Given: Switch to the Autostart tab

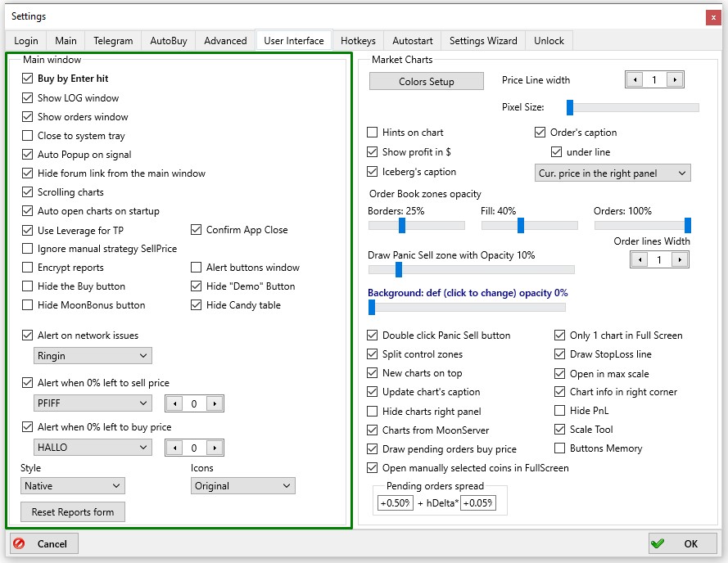Looking at the screenshot, I should tap(412, 41).
